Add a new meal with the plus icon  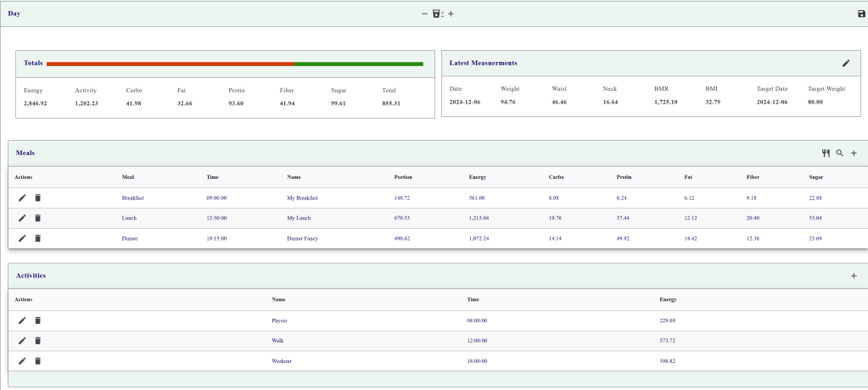tap(854, 153)
